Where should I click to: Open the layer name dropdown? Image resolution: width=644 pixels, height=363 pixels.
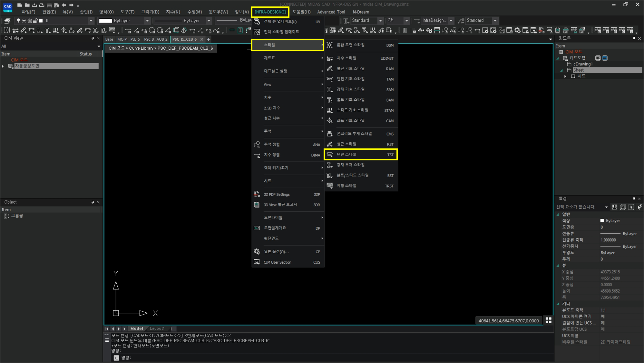(x=91, y=21)
